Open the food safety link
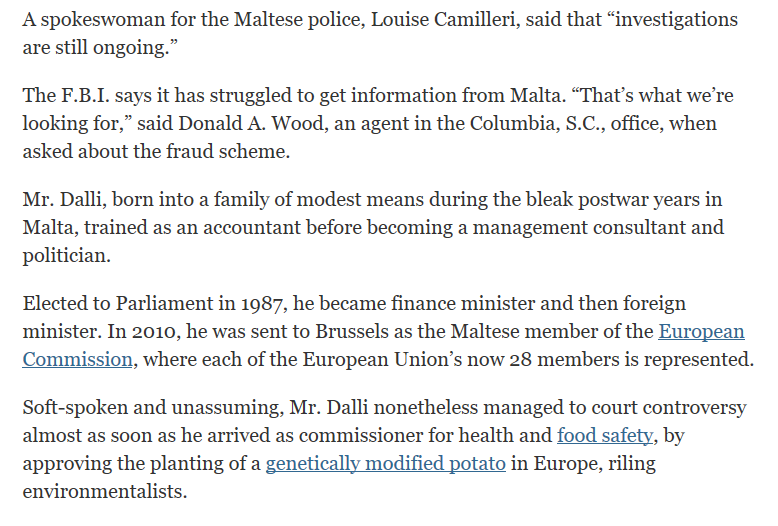The width and height of the screenshot is (778, 526). pos(605,435)
